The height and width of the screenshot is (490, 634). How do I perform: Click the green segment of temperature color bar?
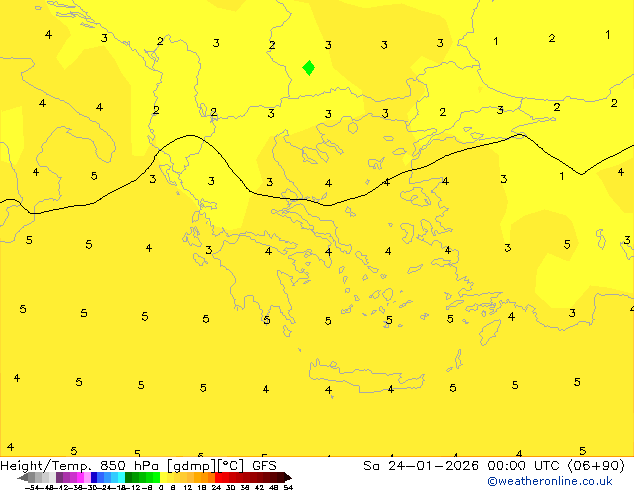click(141, 477)
